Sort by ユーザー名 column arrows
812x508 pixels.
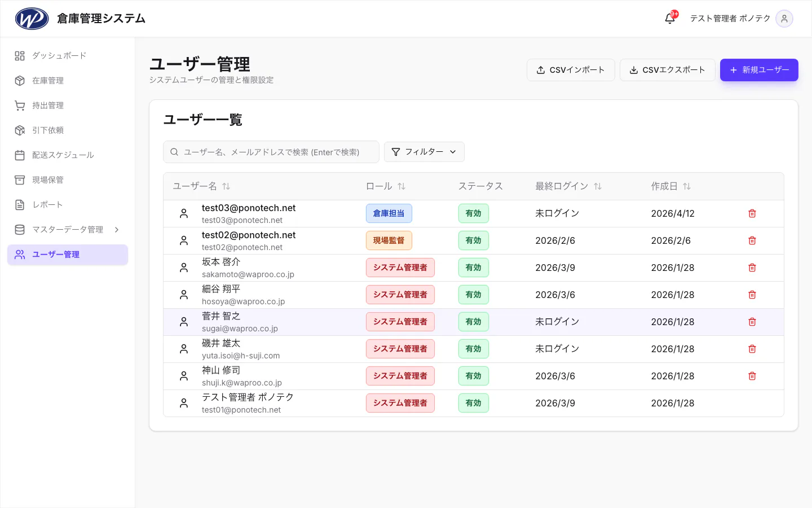point(226,186)
